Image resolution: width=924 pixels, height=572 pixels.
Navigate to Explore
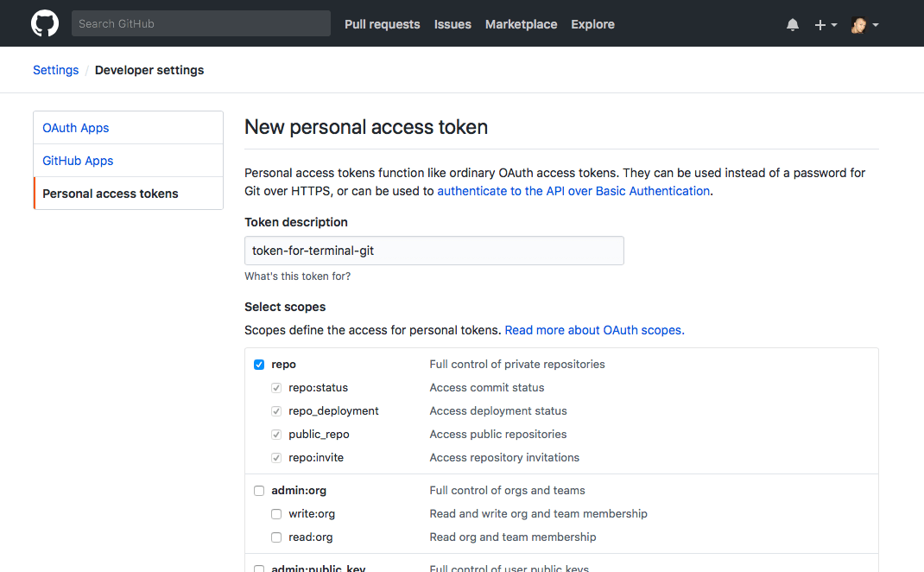pyautogui.click(x=592, y=24)
